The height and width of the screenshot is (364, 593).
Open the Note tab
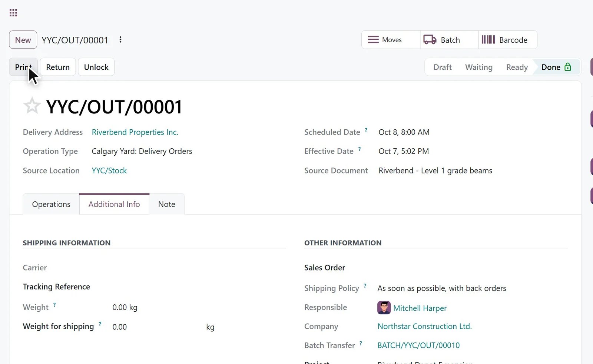167,204
